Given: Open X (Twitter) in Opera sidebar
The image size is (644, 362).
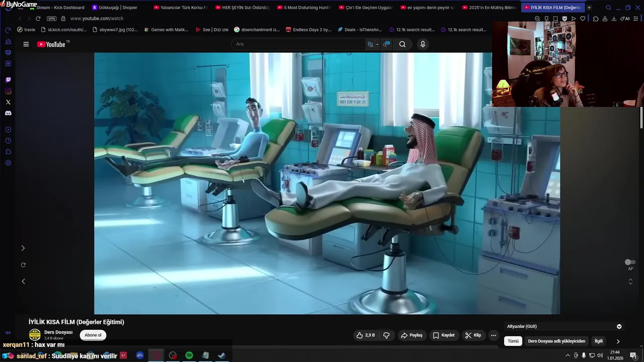Looking at the screenshot, I should [8, 102].
